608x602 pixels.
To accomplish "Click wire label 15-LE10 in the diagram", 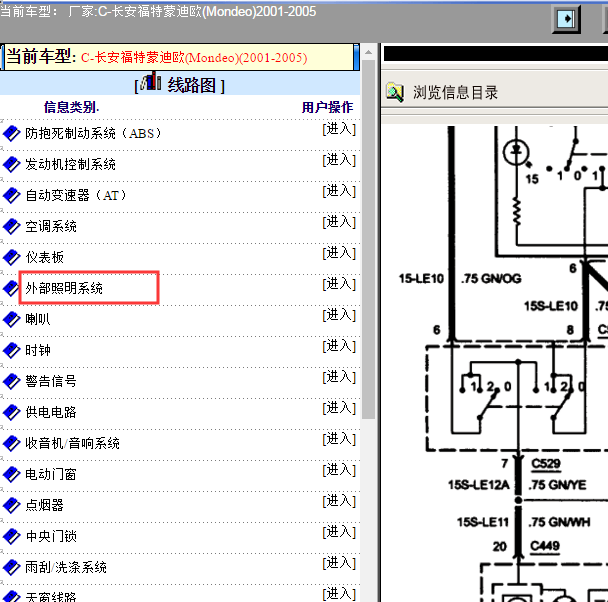I will tap(421, 279).
